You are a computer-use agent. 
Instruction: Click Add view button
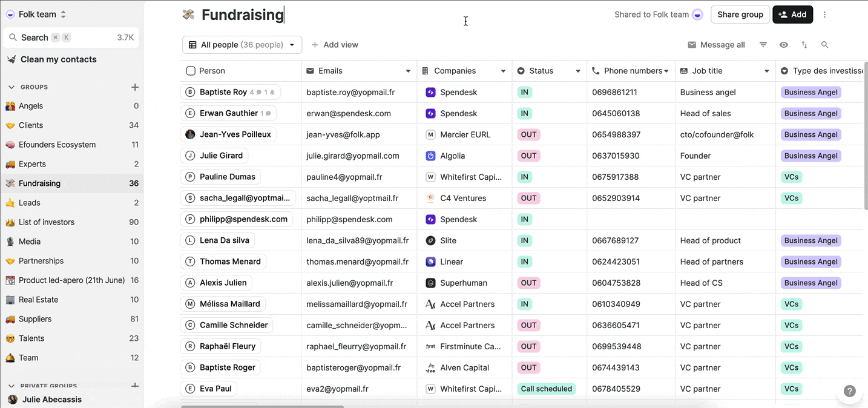(335, 45)
